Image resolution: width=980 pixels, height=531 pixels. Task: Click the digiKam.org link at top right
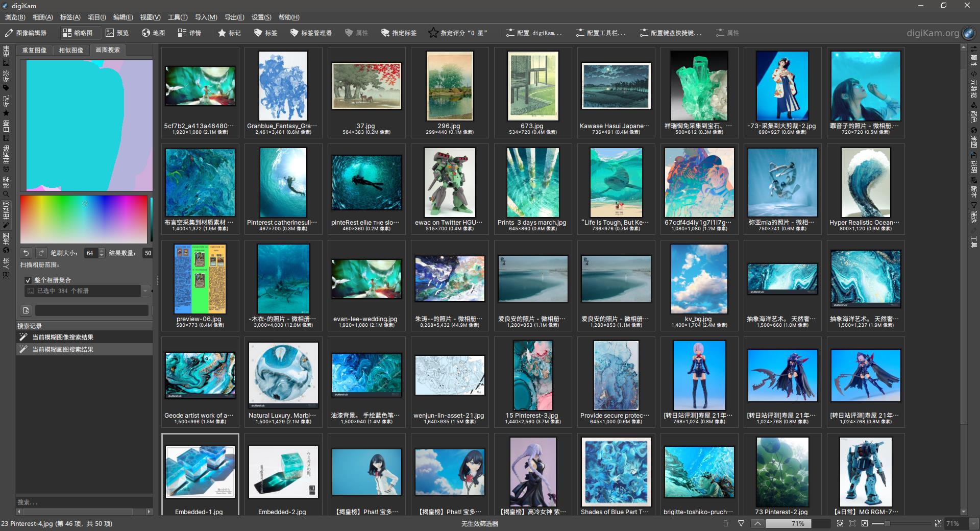tap(933, 33)
